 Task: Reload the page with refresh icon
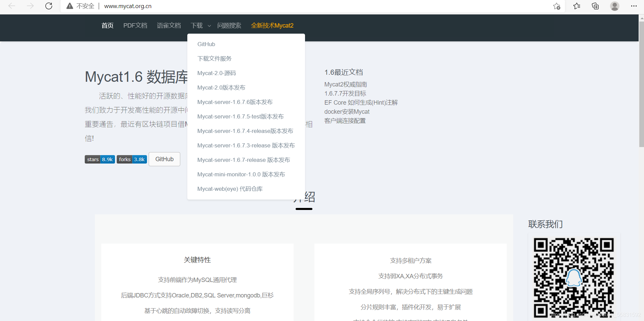coord(49,6)
